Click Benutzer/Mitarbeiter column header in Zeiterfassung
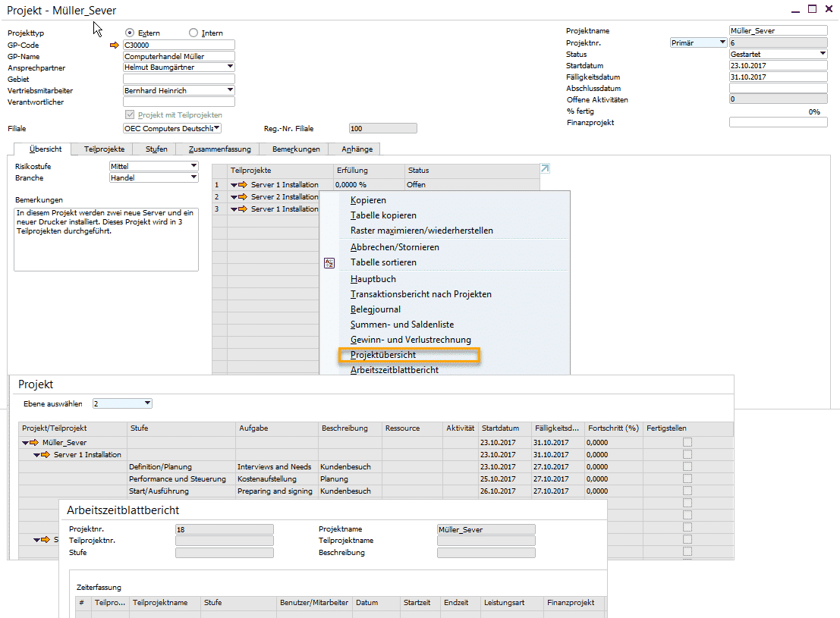 [x=314, y=603]
